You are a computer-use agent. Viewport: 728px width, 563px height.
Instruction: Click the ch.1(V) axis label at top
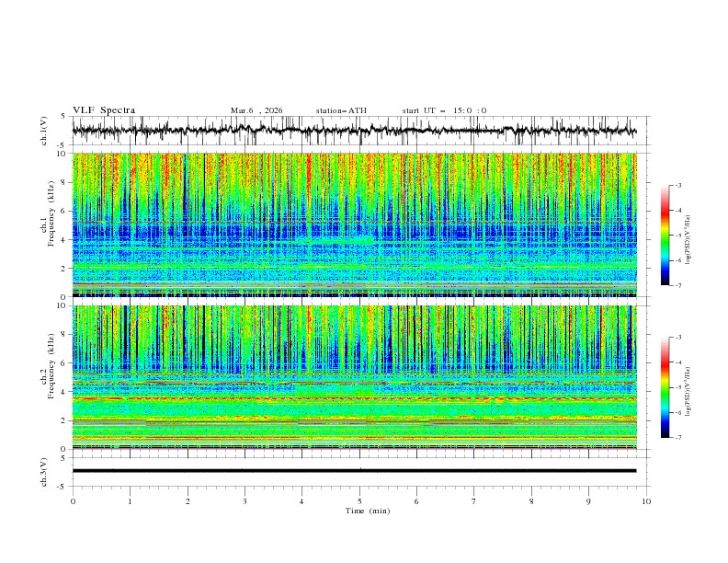click(44, 131)
